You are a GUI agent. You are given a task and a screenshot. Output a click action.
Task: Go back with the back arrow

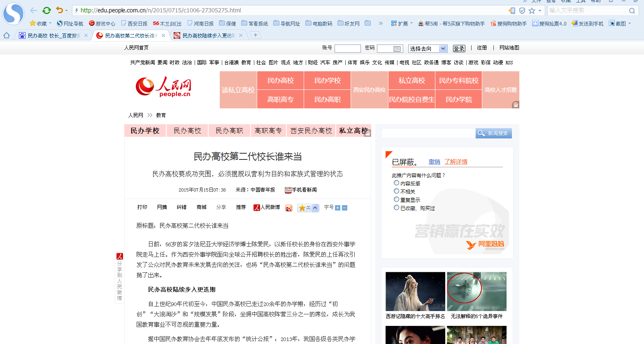pyautogui.click(x=34, y=10)
